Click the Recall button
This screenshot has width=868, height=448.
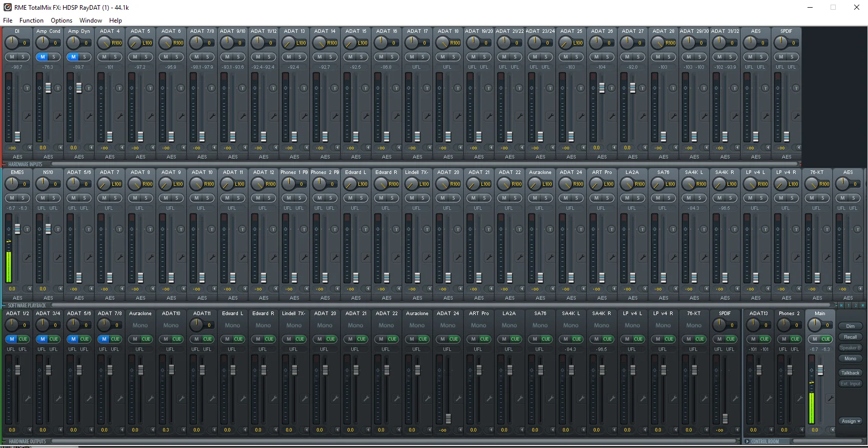point(851,337)
